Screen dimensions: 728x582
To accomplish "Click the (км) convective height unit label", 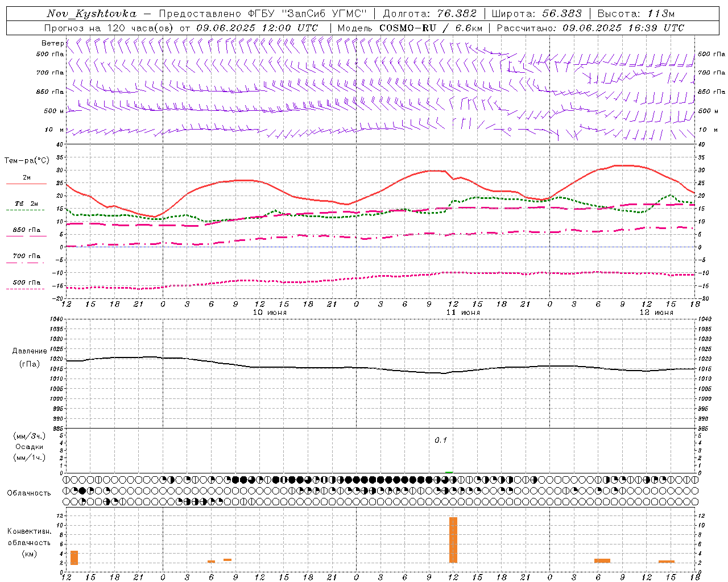I will click(30, 554).
